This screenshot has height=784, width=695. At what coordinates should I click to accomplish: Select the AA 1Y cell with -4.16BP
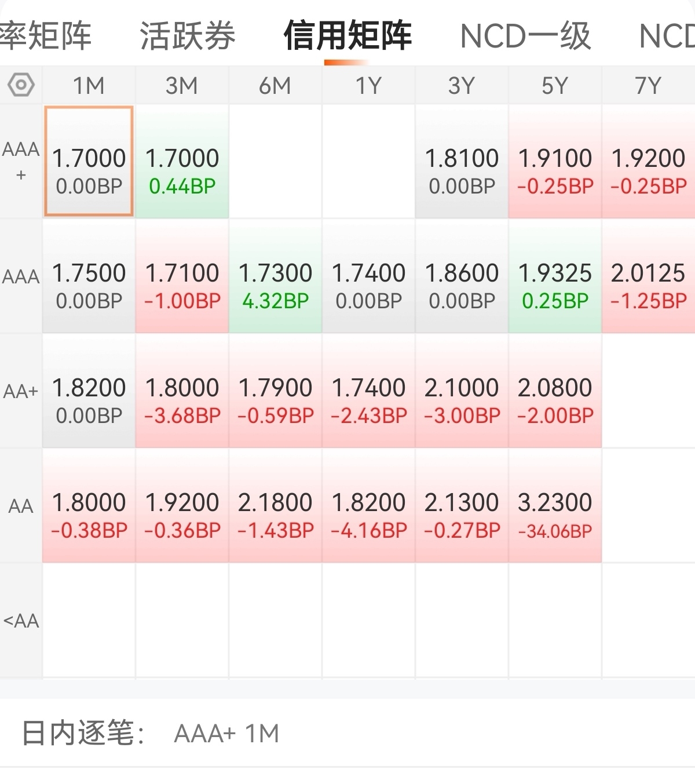[x=369, y=506]
